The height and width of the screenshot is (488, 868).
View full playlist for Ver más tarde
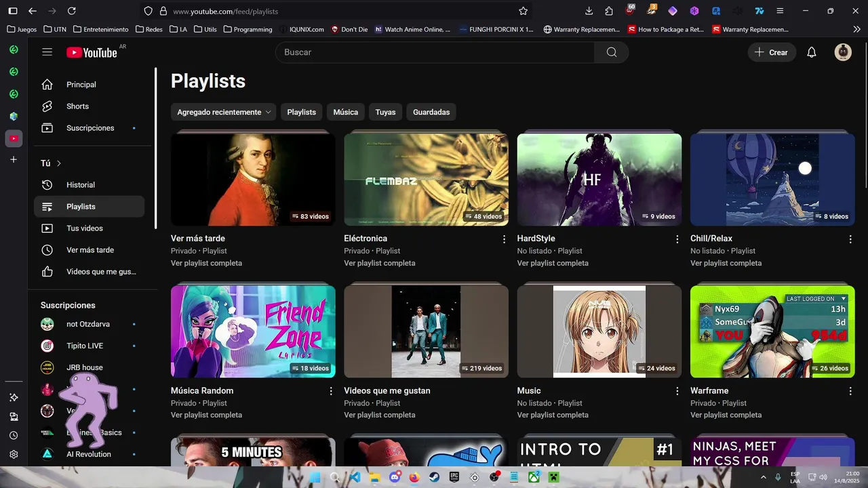(x=206, y=263)
